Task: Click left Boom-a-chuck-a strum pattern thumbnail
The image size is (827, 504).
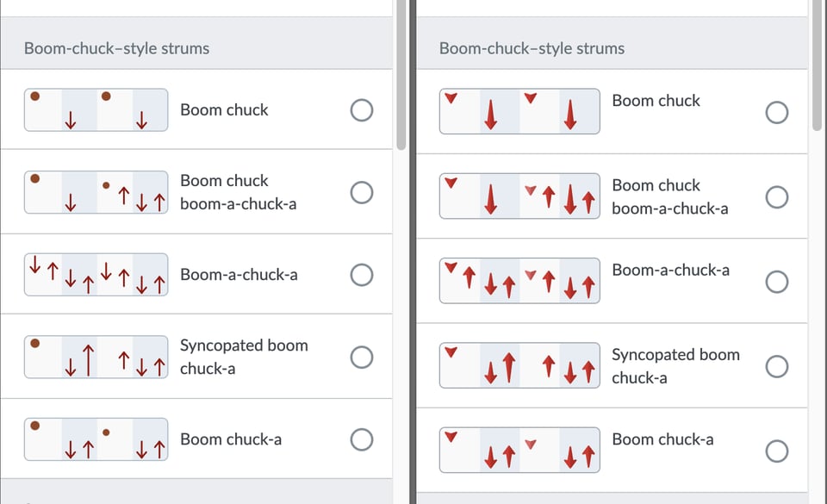Action: click(96, 275)
